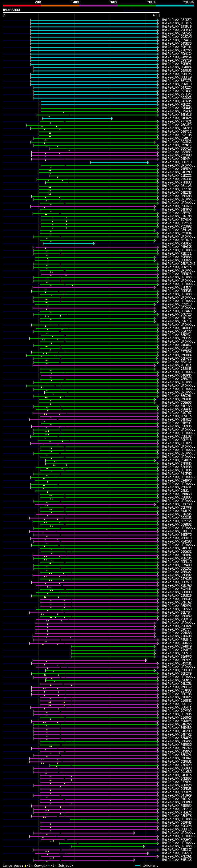Screen dimensions: 197x868
Task: Select the UniRef100_Q6CJE9 label
Action: coord(177,125)
